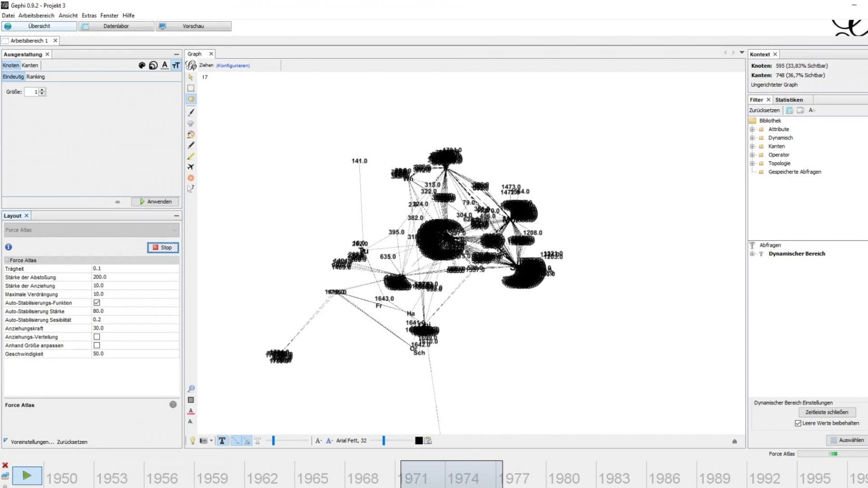Click the black label color swatch
Screen dimensions: 868x488
coord(419,441)
